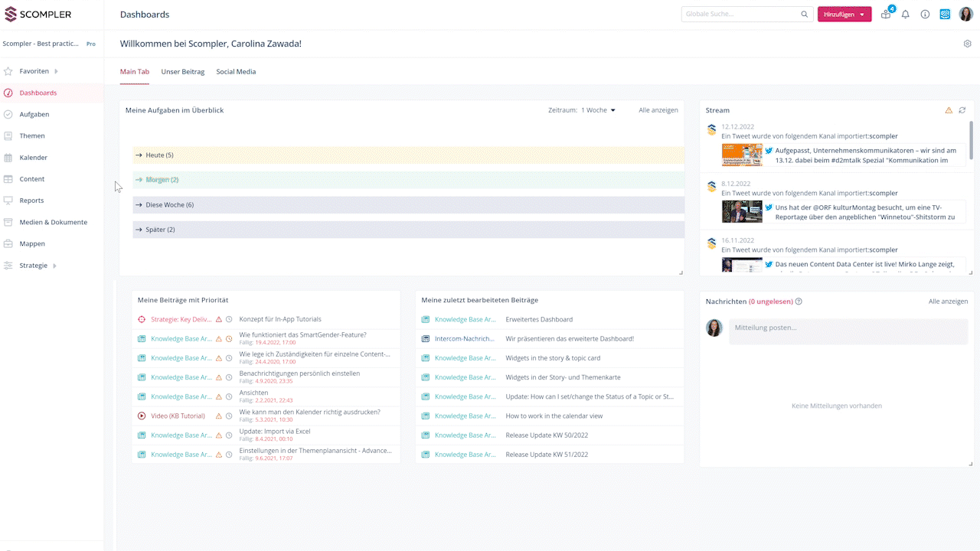Open dashboard settings gear icon
980x551 pixels.
[967, 44]
